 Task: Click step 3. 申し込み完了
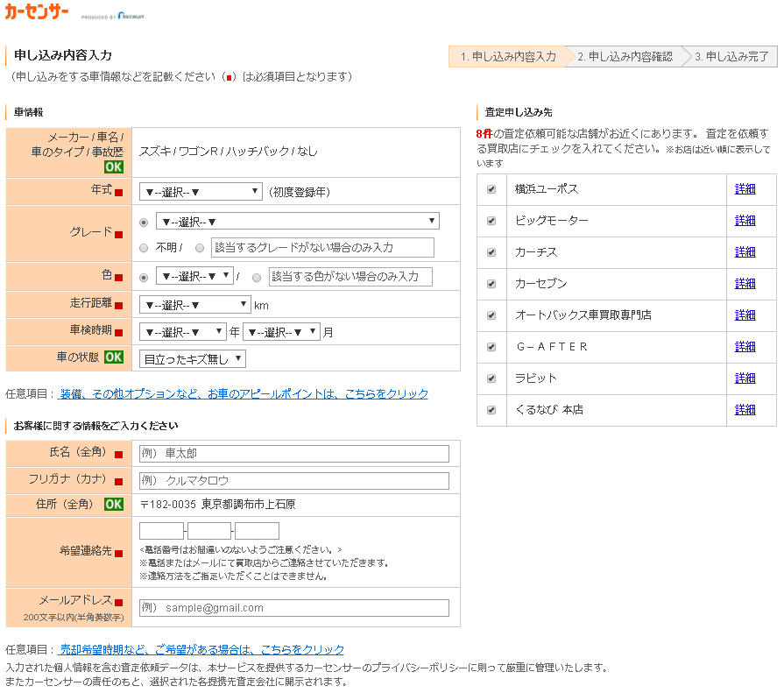pos(731,56)
